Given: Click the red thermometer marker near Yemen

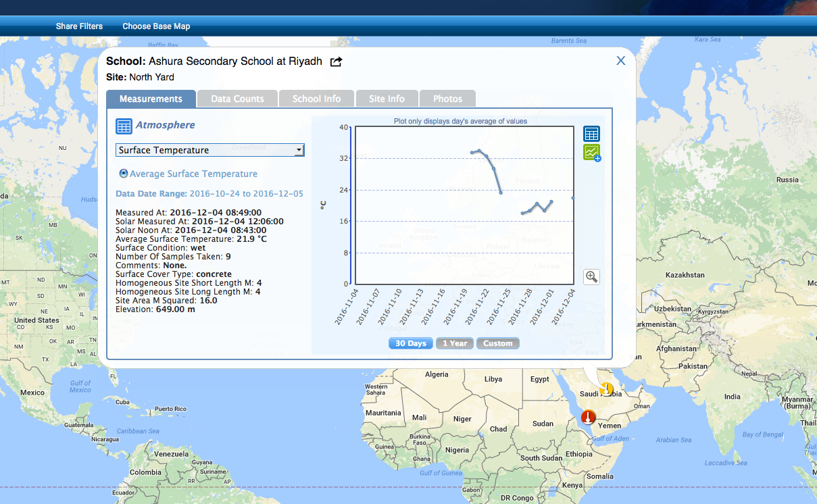Looking at the screenshot, I should coord(589,417).
